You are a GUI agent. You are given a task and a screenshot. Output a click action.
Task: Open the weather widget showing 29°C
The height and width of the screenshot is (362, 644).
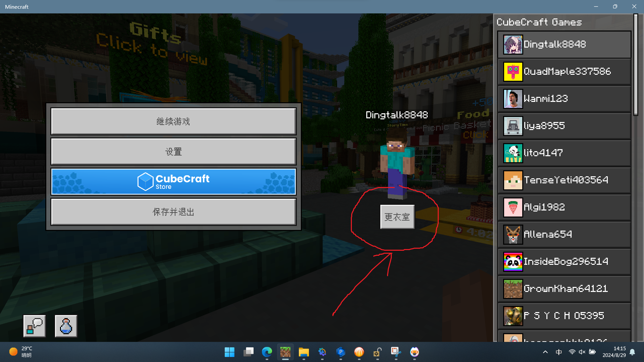coord(21,352)
